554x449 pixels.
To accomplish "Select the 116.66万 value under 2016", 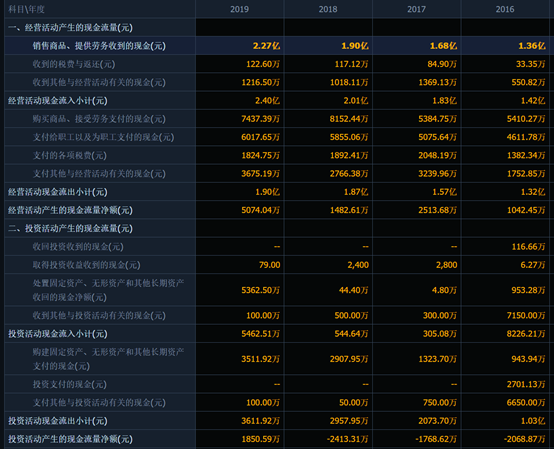I will point(528,247).
